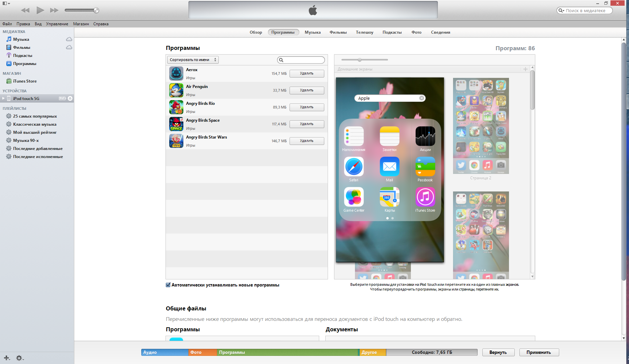Click the Aerox app icon
Screen dimensions: 629x364
[176, 73]
